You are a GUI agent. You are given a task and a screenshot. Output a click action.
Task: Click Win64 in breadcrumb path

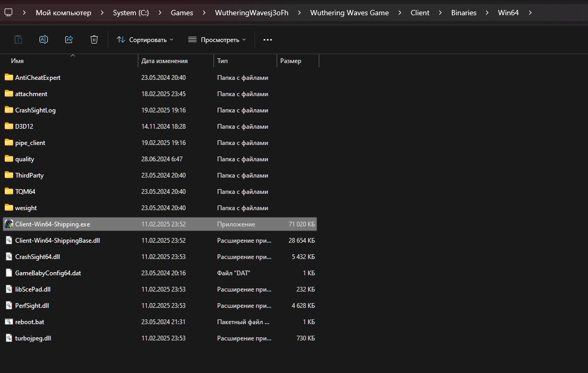[508, 13]
